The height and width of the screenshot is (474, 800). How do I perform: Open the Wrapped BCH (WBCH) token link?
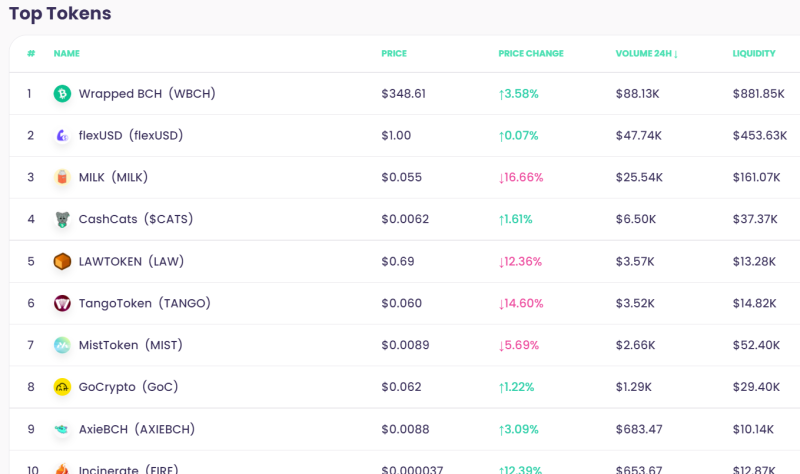click(x=147, y=93)
